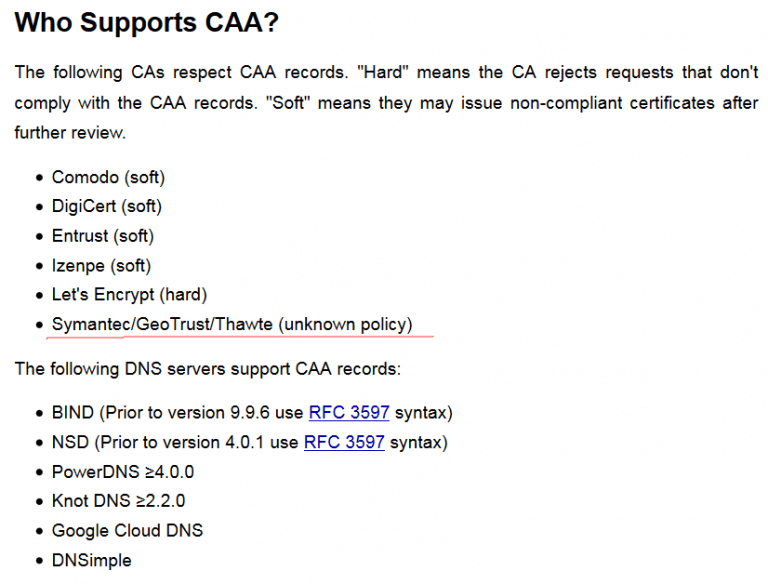Click the "Soft" definition in intro paragraph
768x584 pixels.
(x=288, y=103)
